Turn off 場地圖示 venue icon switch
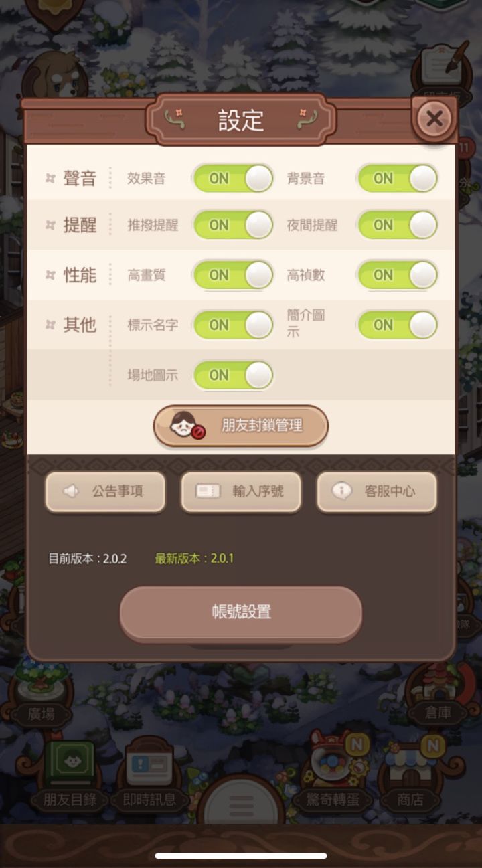482x868 pixels. point(233,375)
